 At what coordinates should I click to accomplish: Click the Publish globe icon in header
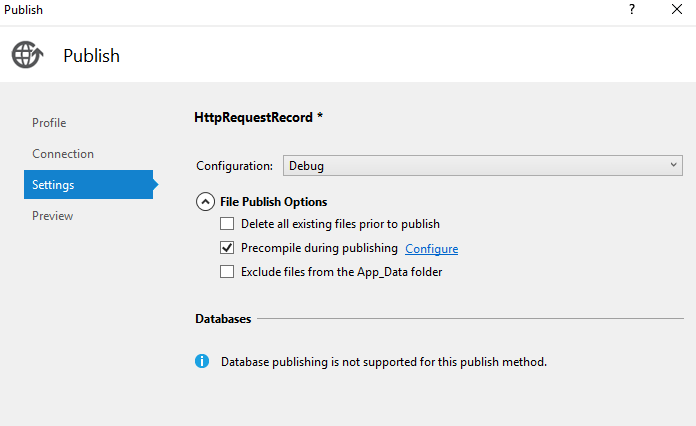coord(27,55)
